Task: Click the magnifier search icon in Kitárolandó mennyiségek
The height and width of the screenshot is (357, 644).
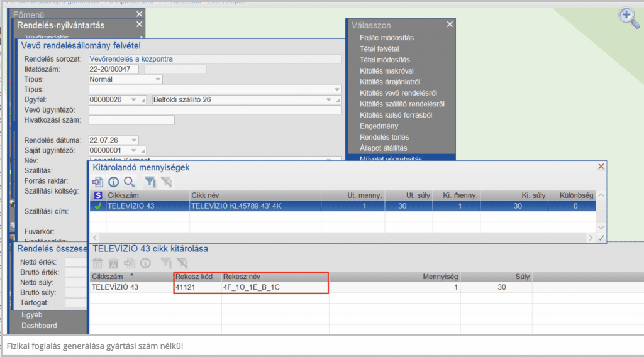Action: pyautogui.click(x=130, y=182)
